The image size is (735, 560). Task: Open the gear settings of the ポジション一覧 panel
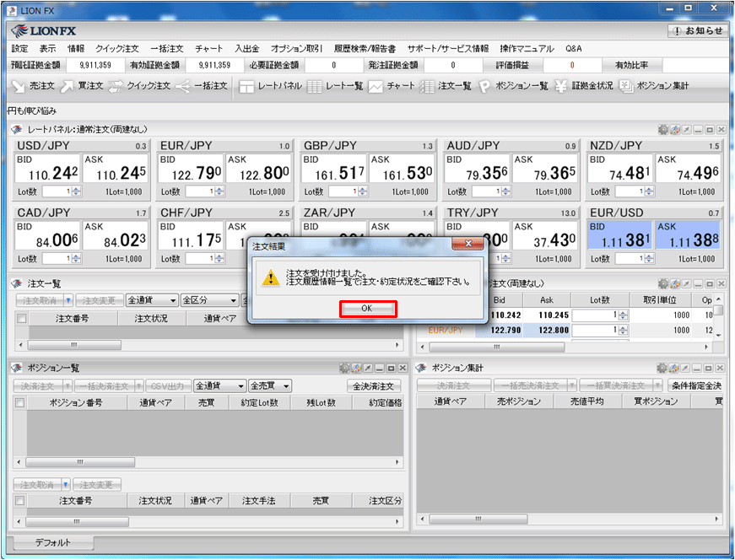coord(344,369)
